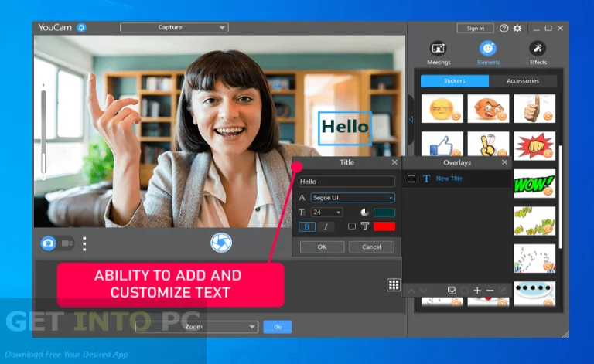Switch to the Effects tab

pyautogui.click(x=538, y=53)
